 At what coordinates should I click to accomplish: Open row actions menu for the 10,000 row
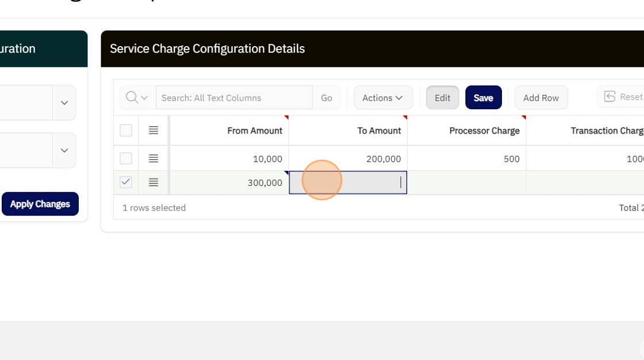tap(154, 158)
